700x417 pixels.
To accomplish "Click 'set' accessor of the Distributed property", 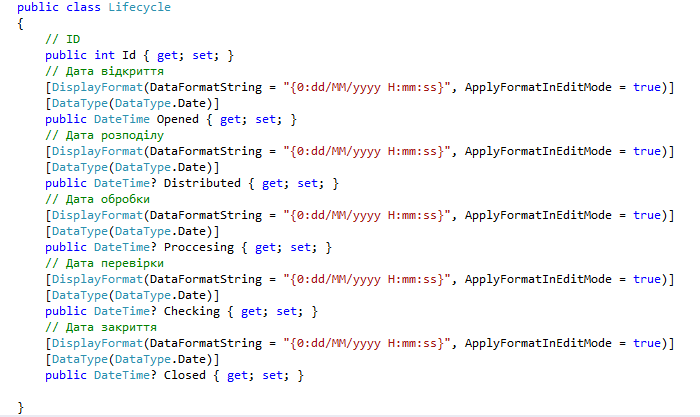I will coord(308,183).
